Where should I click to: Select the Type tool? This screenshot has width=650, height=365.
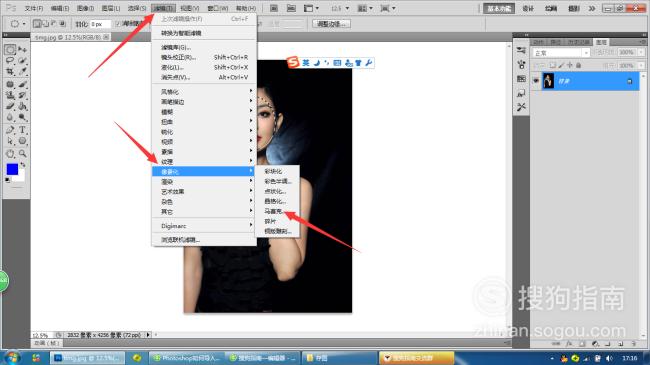[x=22, y=130]
